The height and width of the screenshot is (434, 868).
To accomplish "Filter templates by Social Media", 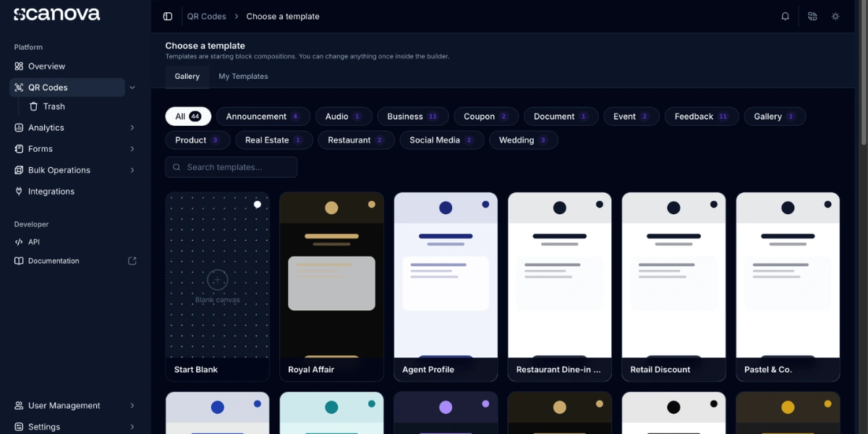I will [442, 140].
